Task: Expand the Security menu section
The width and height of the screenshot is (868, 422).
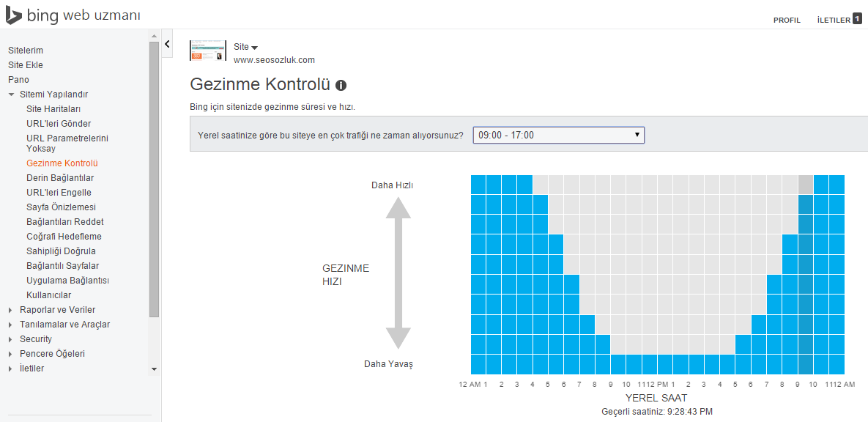Action: 11,339
